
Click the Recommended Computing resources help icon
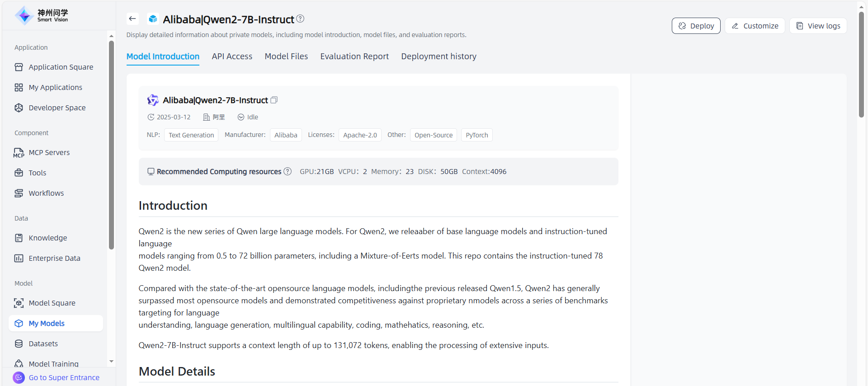tap(288, 171)
